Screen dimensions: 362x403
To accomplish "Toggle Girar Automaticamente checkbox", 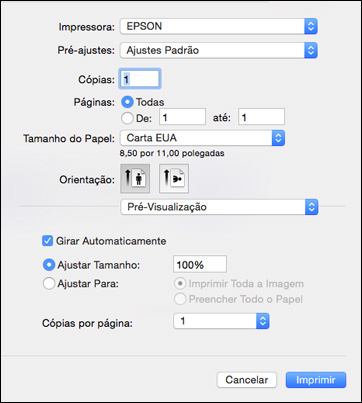I will click(x=48, y=241).
